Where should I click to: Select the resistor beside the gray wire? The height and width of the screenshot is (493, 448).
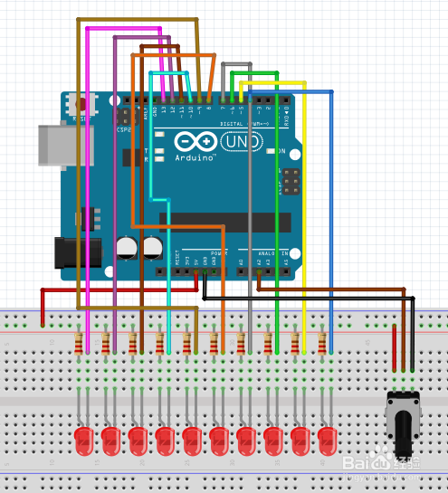click(x=241, y=344)
